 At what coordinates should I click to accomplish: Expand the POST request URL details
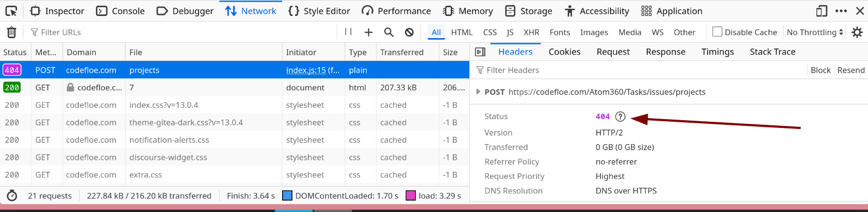[x=479, y=92]
